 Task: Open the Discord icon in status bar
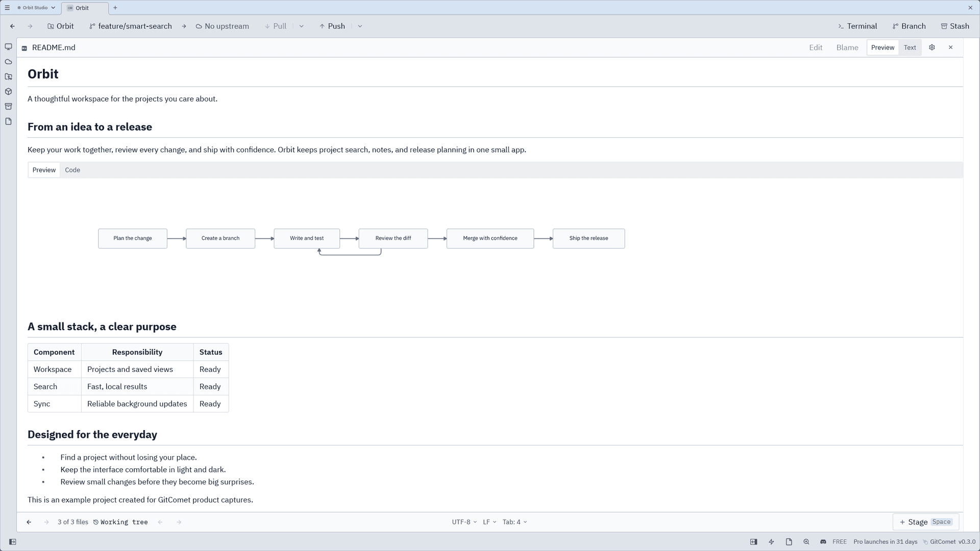[823, 542]
